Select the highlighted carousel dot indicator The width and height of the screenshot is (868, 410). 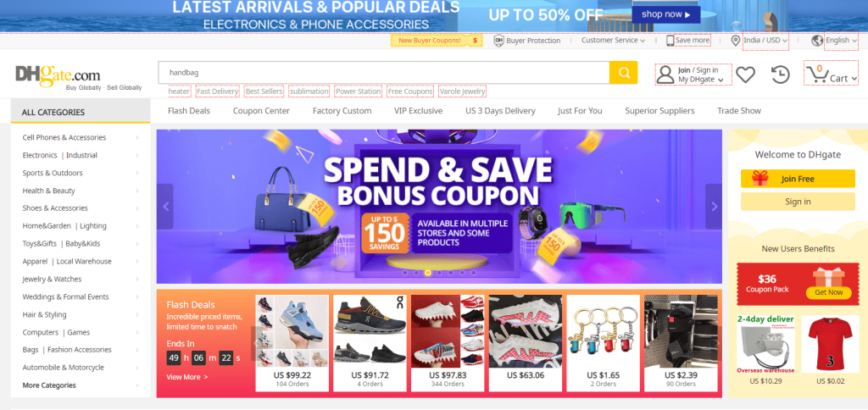(x=428, y=273)
